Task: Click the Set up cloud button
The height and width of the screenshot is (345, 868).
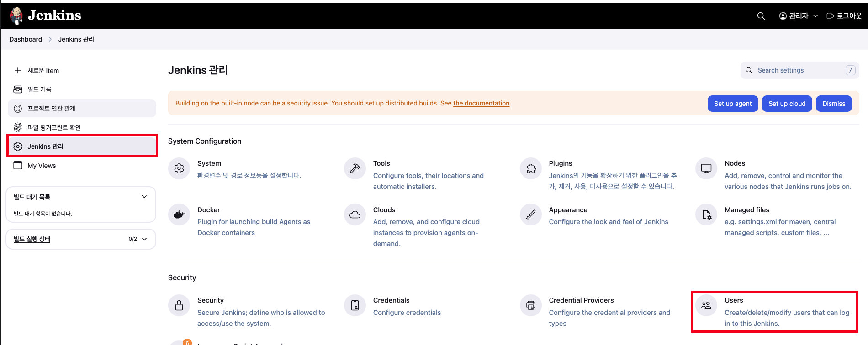Action: tap(787, 104)
